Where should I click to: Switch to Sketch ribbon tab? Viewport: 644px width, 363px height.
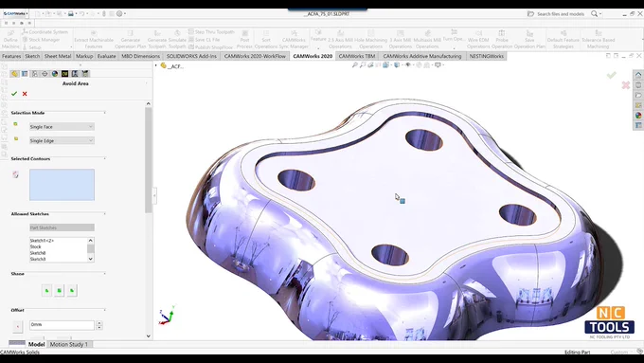pyautogui.click(x=32, y=56)
